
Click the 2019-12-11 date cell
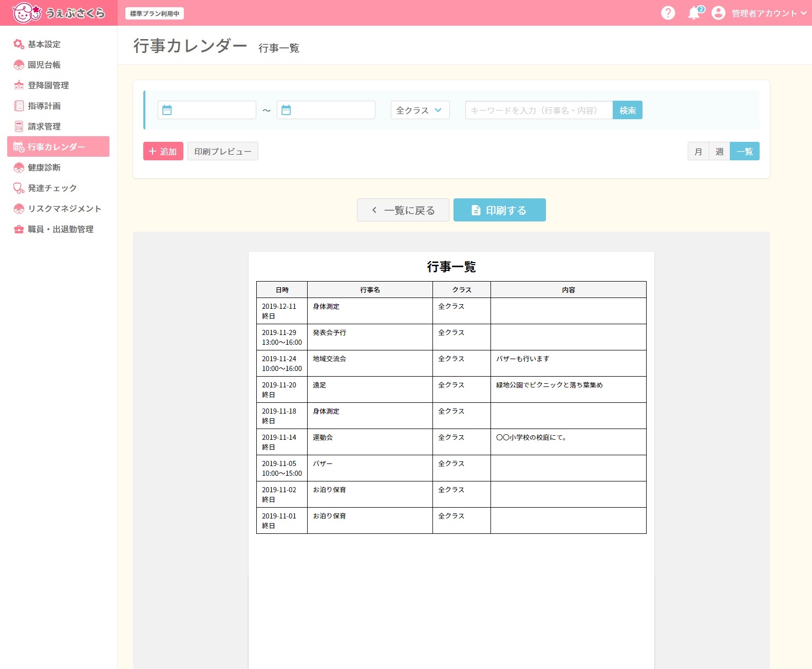(282, 311)
